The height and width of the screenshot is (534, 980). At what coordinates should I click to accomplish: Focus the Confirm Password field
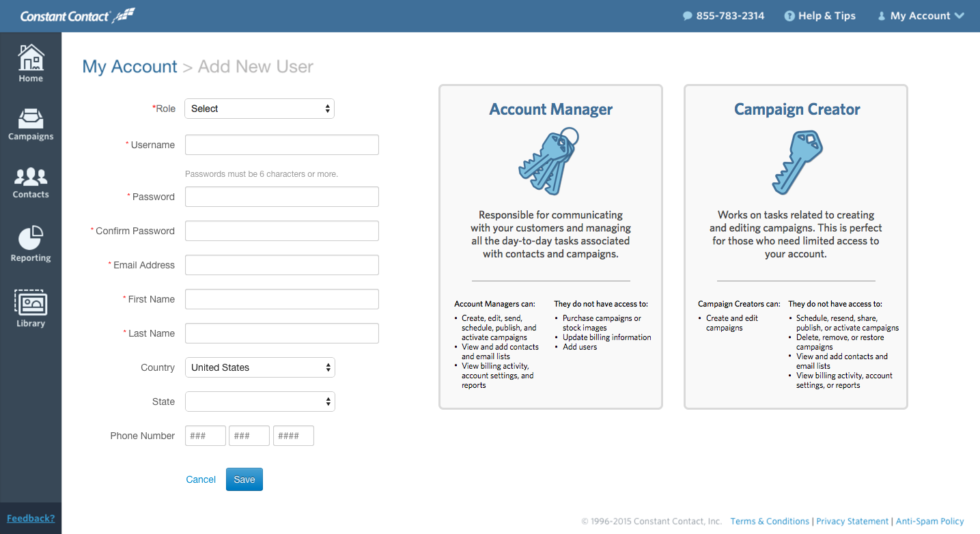(282, 231)
